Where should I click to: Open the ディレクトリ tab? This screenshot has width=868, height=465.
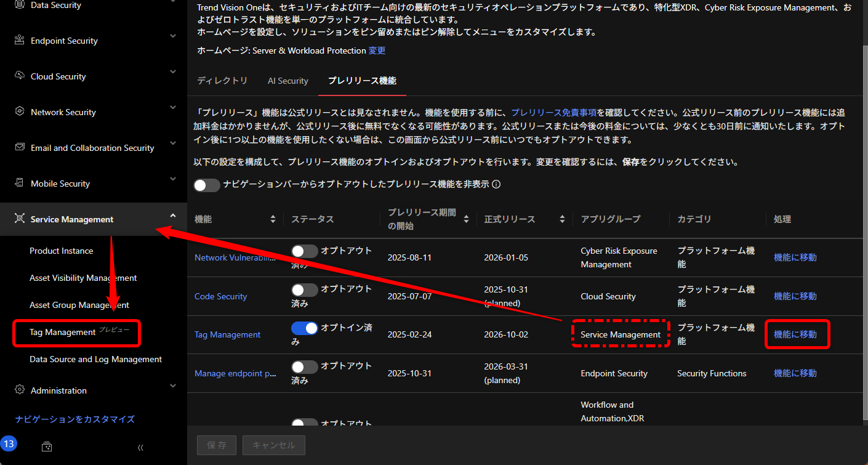[222, 81]
